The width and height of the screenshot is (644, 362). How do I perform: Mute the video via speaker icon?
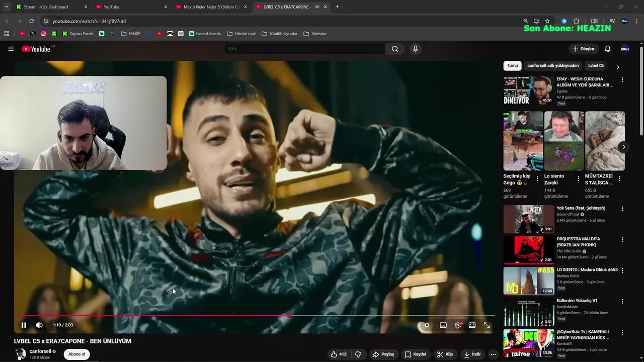39,325
